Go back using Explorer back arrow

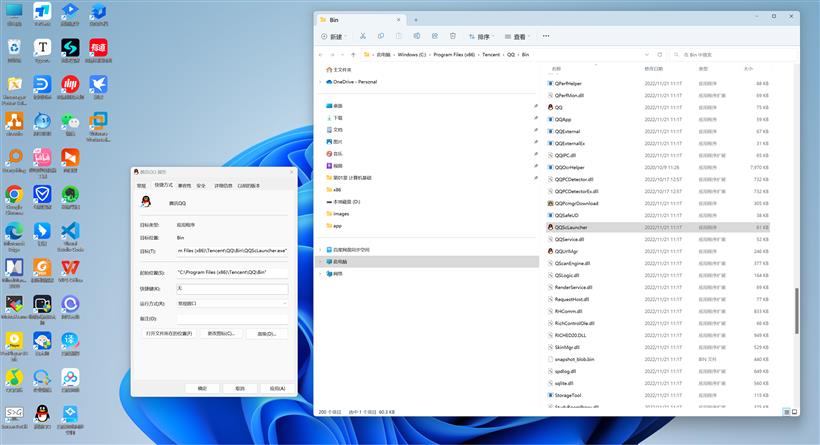(321, 54)
